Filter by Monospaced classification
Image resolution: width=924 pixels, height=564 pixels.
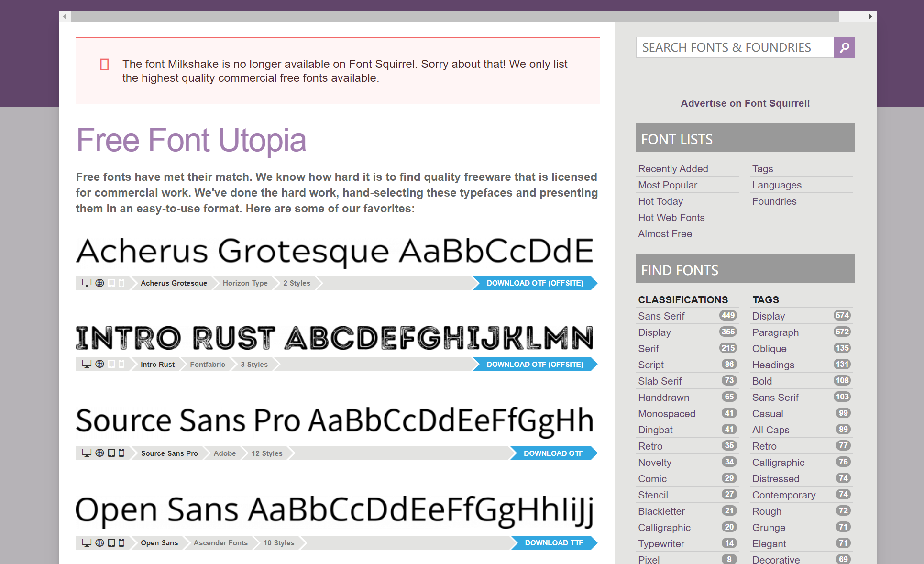(x=667, y=414)
